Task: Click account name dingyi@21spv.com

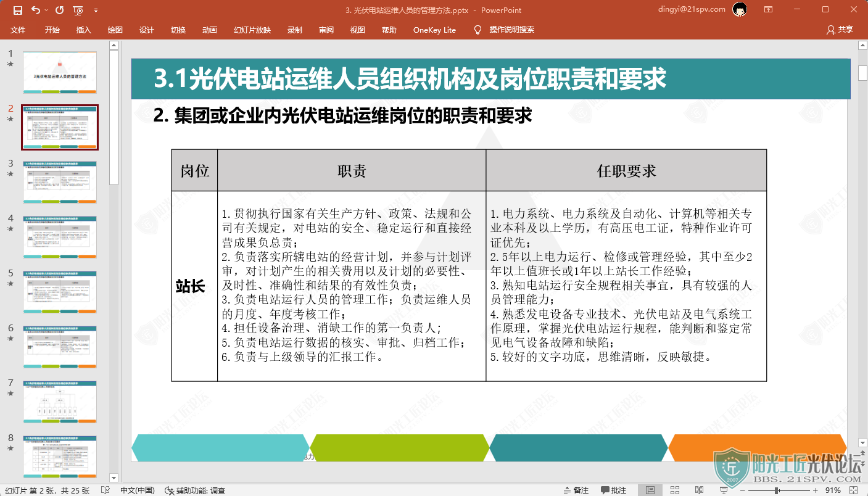Action: 693,9
